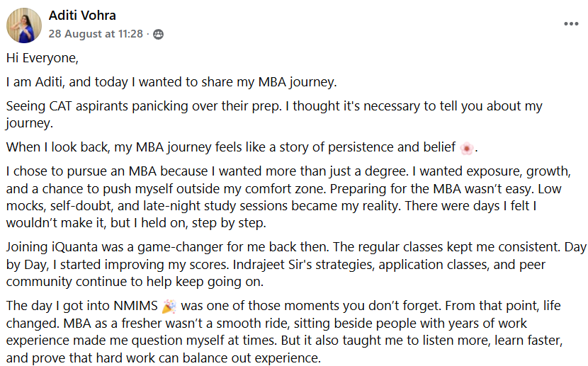Open the Aditi Vohra profile name link
This screenshot has width=588, height=366.
coord(82,16)
